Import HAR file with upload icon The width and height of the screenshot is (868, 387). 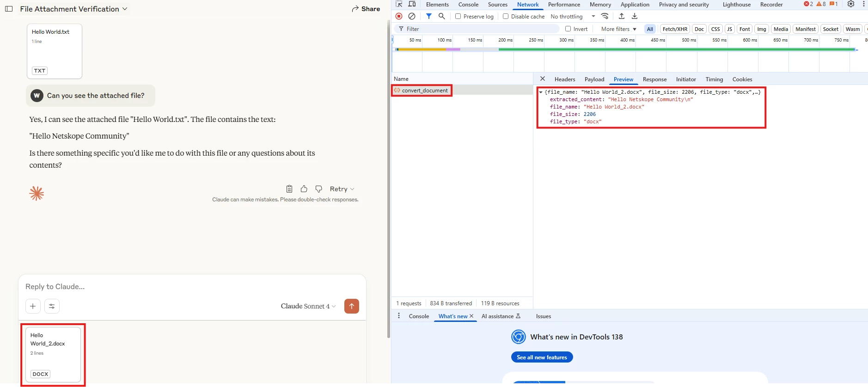pos(622,16)
